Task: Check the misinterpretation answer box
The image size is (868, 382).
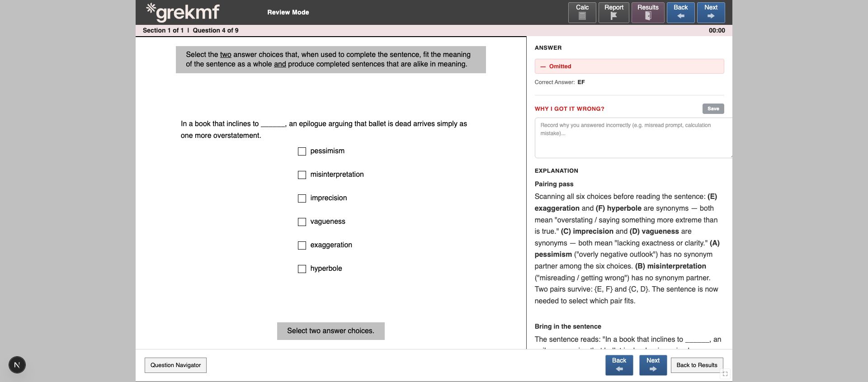Action: (302, 175)
